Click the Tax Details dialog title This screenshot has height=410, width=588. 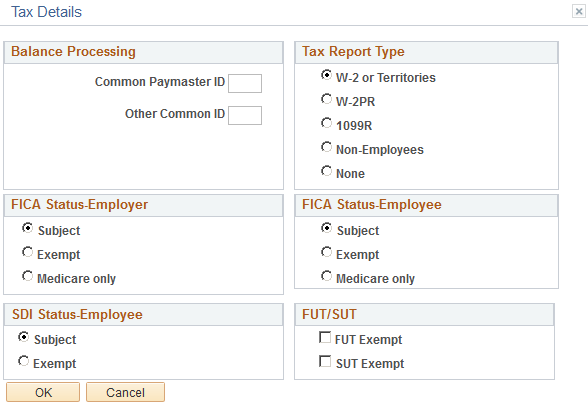(46, 12)
